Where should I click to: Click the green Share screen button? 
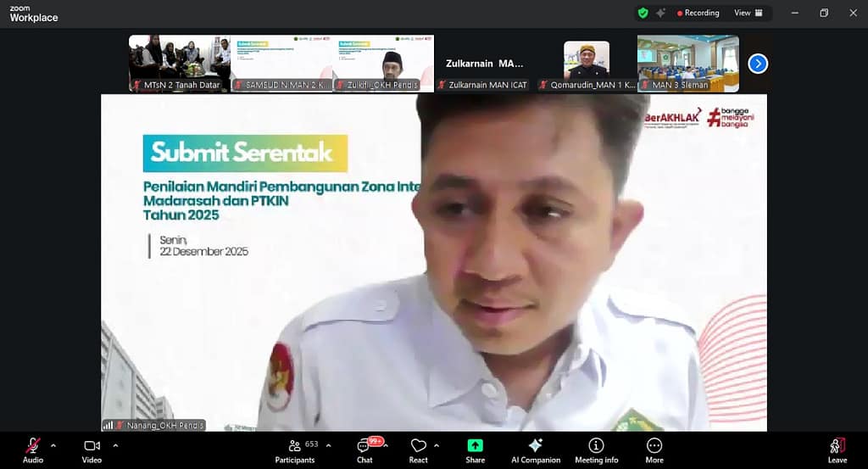(475, 449)
